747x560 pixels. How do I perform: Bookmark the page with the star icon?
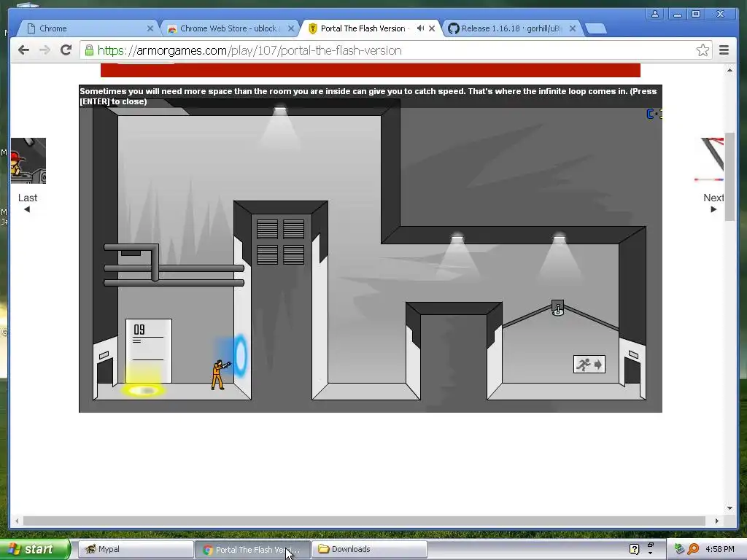point(703,50)
